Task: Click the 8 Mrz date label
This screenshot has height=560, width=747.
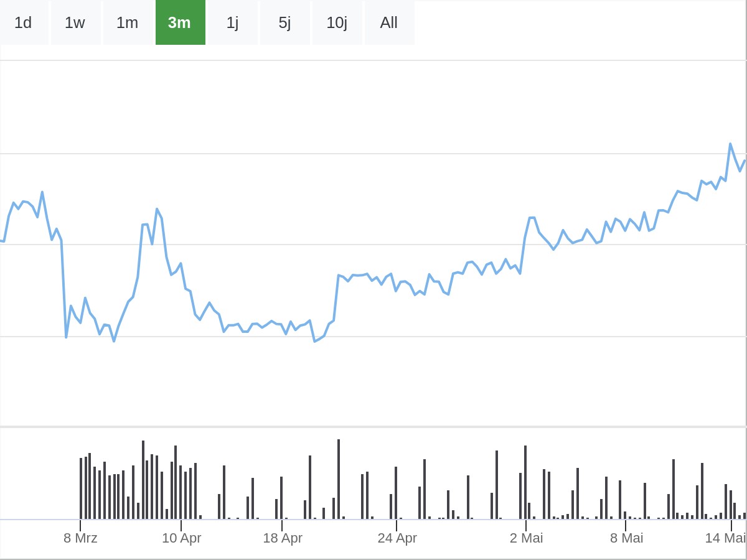Action: 80,538
